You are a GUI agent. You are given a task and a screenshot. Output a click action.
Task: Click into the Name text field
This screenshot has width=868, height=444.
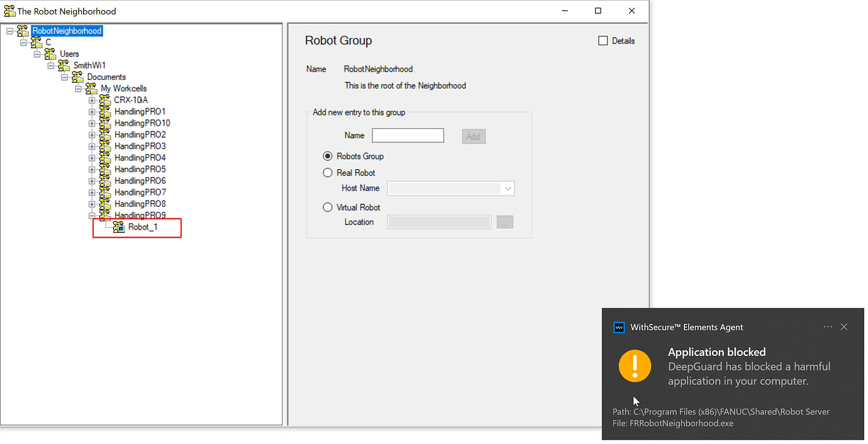tap(408, 136)
